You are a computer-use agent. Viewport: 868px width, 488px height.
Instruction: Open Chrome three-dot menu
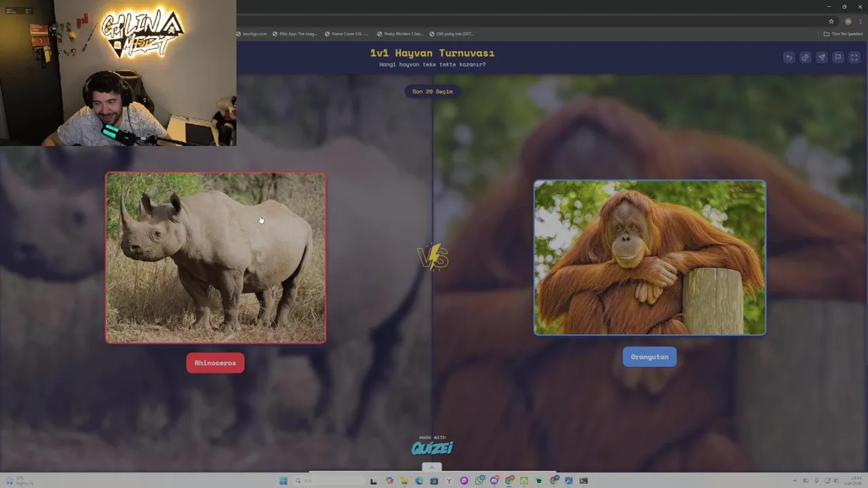(861, 21)
